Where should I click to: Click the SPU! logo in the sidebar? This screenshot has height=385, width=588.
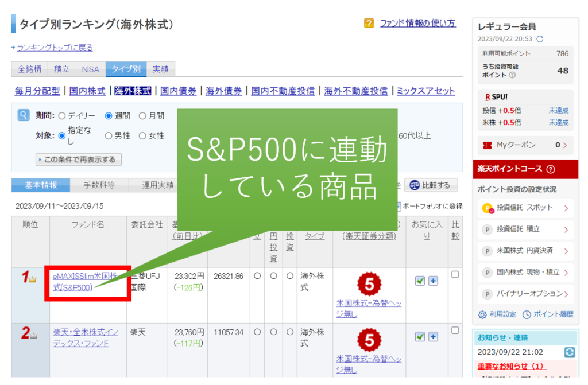point(496,97)
